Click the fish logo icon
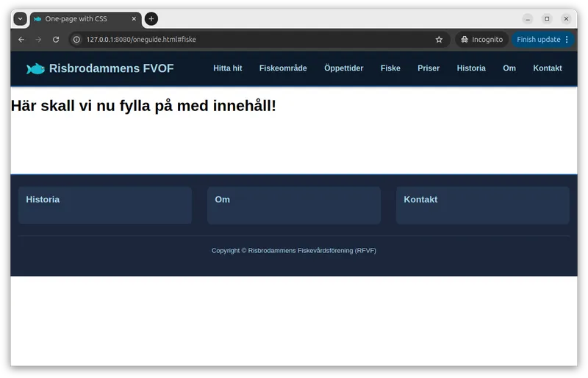The height and width of the screenshot is (378, 588). click(x=35, y=68)
